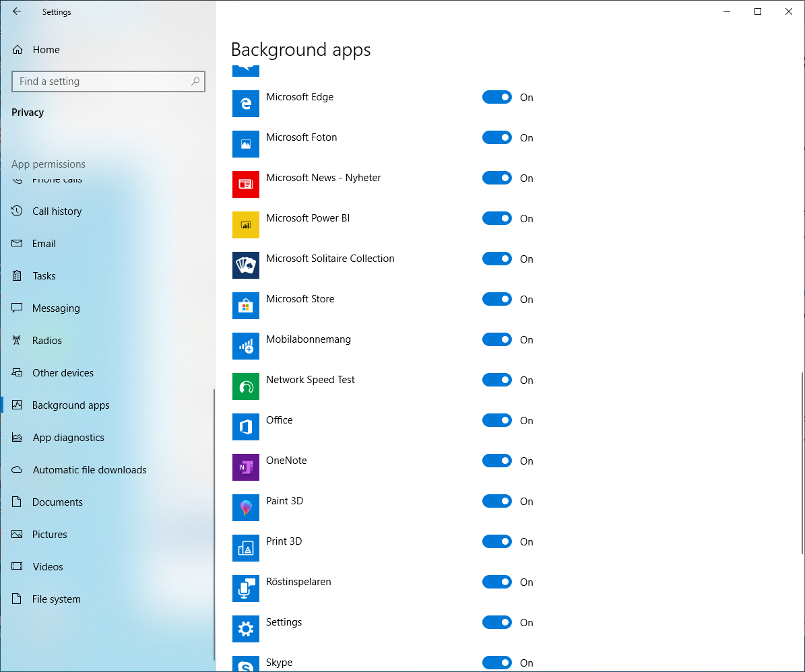Go to Automatic file downloads settings

(89, 470)
